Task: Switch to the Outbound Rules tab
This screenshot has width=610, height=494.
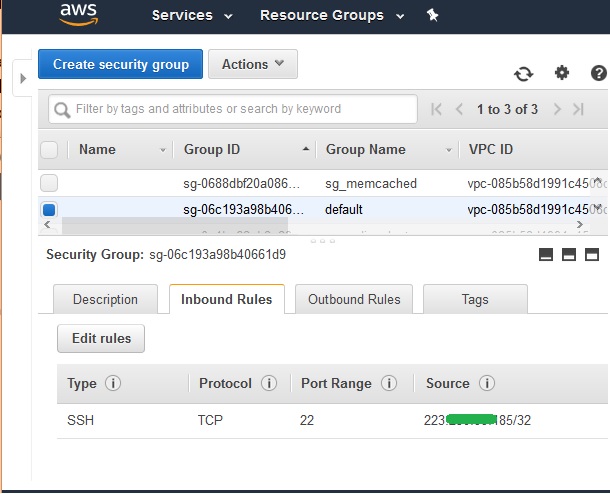Action: (x=354, y=299)
